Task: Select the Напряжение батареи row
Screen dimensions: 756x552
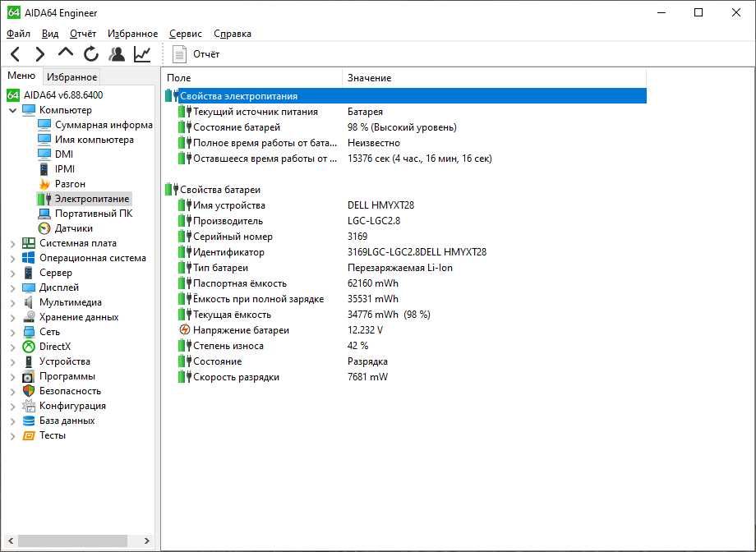Action: click(405, 330)
